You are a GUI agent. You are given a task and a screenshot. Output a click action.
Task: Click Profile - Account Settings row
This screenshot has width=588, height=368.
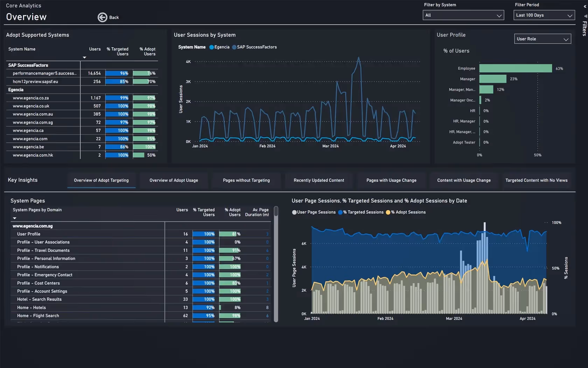(141, 291)
